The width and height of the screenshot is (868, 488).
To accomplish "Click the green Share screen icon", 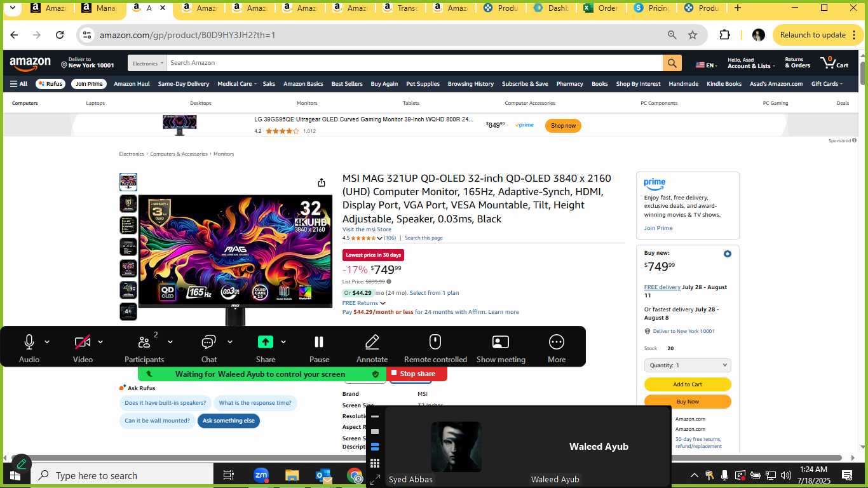I will pos(265,342).
